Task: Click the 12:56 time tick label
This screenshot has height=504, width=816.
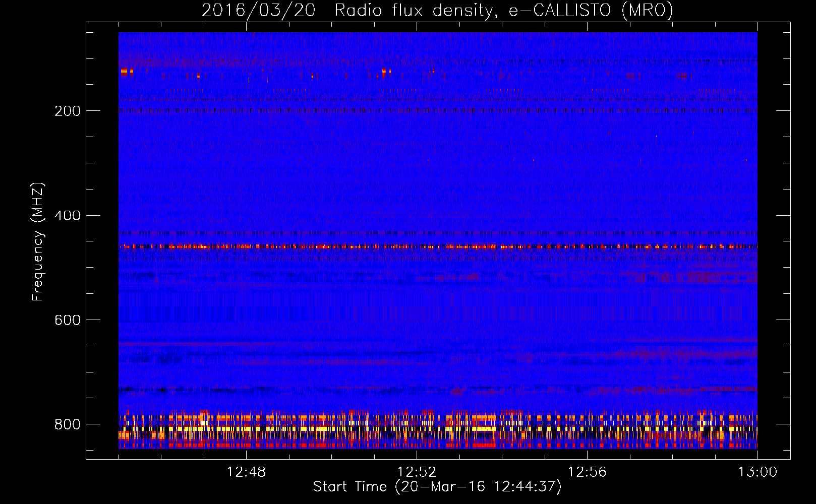Action: 587,472
